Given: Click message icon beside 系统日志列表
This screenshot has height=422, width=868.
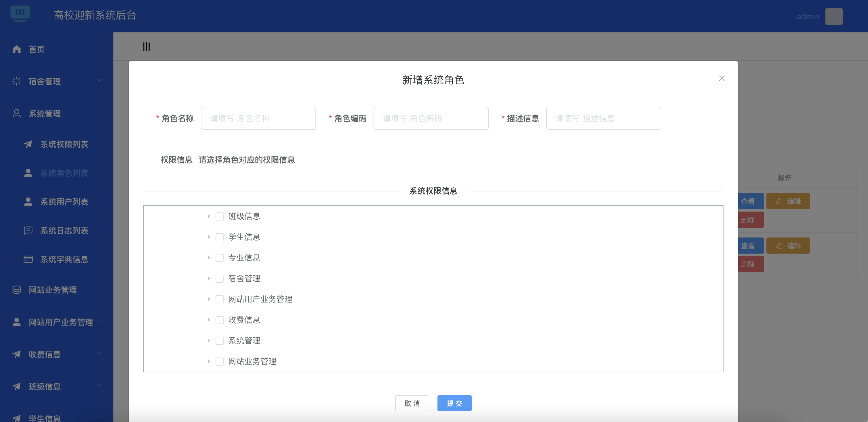Looking at the screenshot, I should click(28, 231).
